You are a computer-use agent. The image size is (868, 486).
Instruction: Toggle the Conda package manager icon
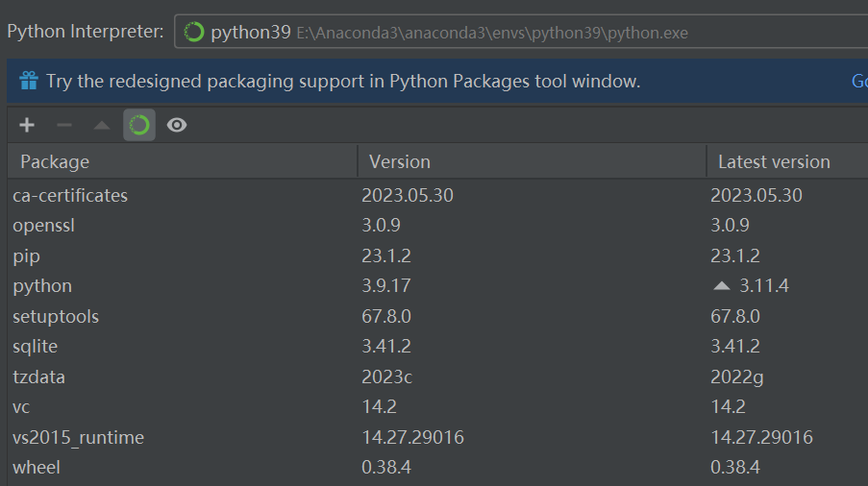tap(139, 125)
